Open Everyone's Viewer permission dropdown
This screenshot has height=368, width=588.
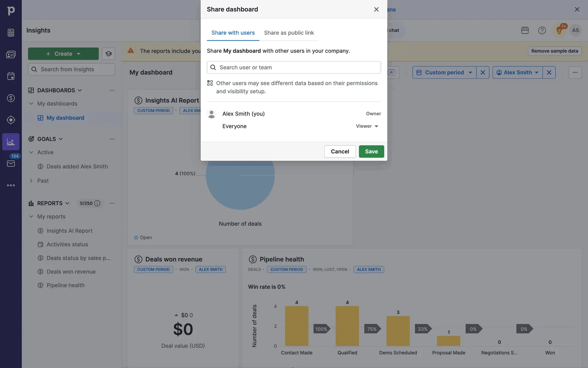367,126
